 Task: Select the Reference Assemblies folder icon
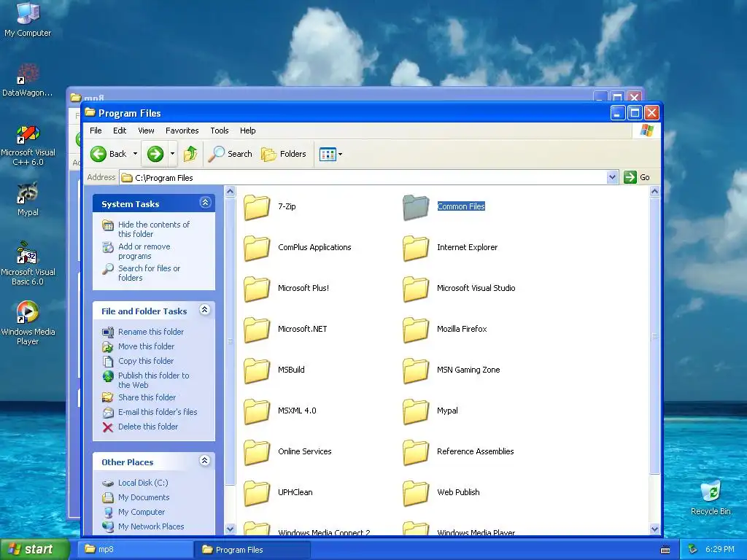click(416, 453)
